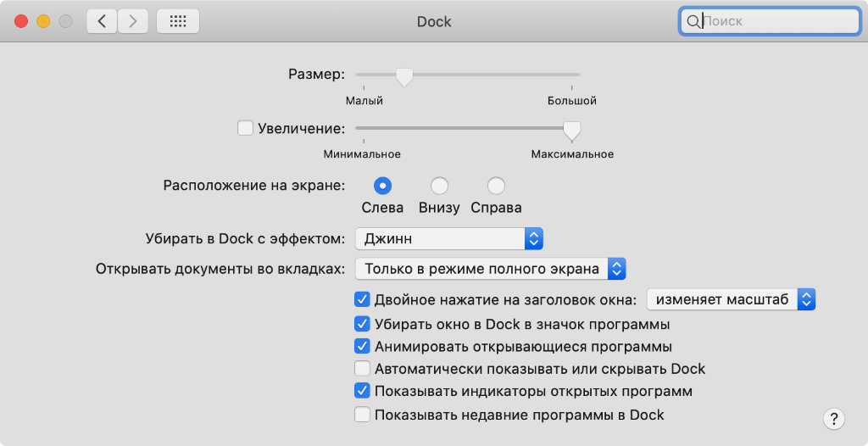Viewport: 868px width, 446px height.
Task: Disable Анимировать открывающиеся программы option
Action: [363, 346]
